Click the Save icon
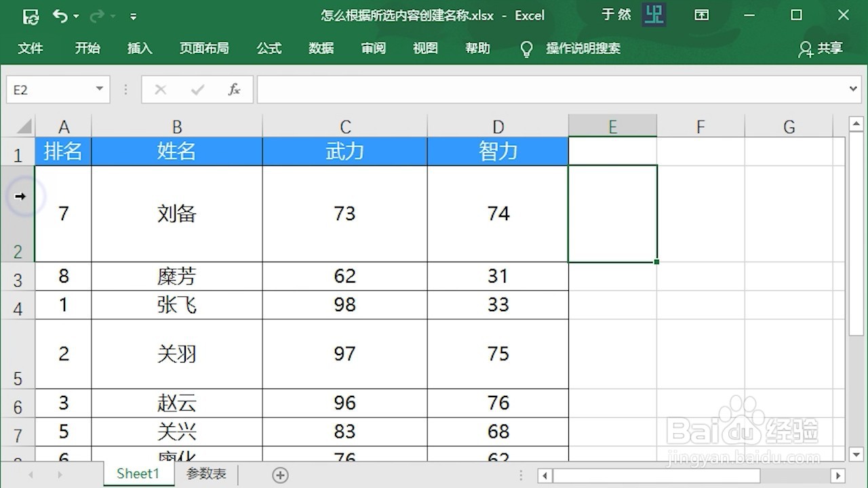The height and width of the screenshot is (488, 868). tap(29, 15)
